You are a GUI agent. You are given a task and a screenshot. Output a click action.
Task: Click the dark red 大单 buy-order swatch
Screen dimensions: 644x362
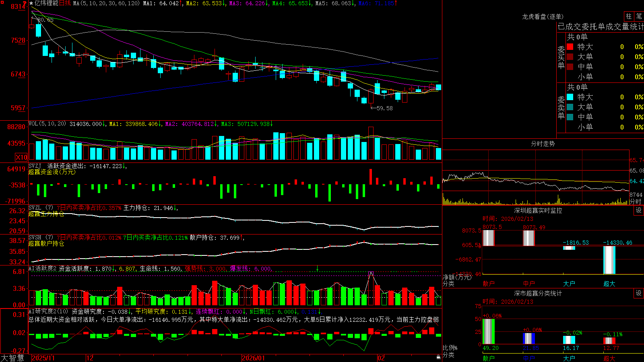click(570, 57)
